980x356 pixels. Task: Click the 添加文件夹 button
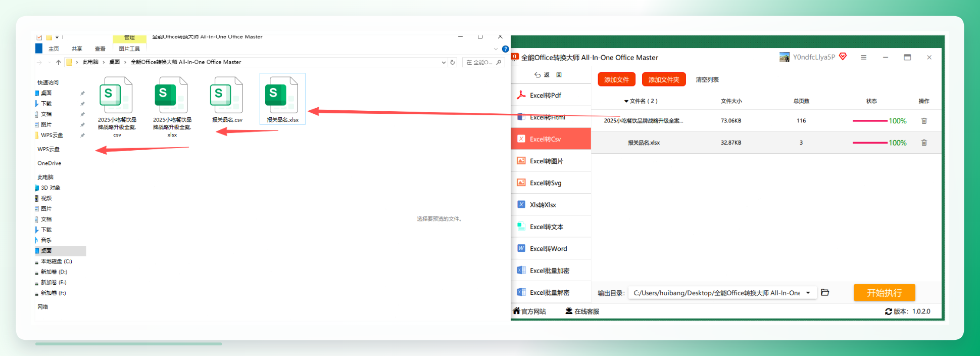click(x=664, y=79)
